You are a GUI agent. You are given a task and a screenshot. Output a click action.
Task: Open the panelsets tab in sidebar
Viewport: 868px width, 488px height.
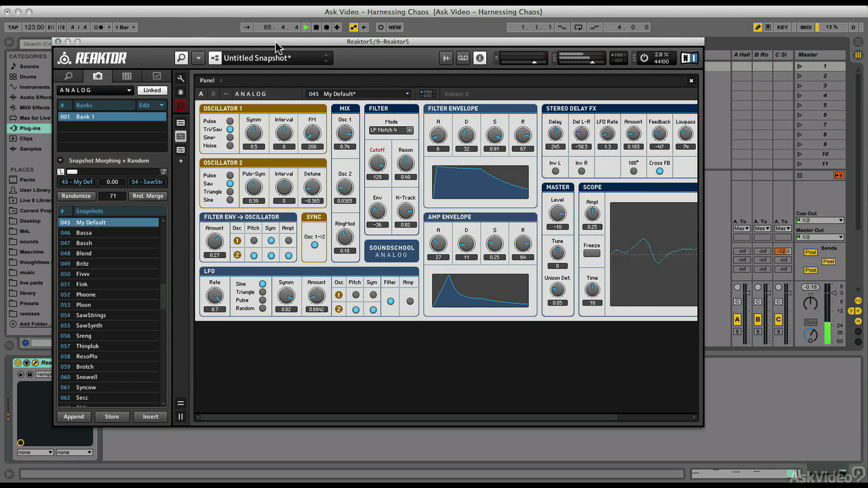[127, 77]
